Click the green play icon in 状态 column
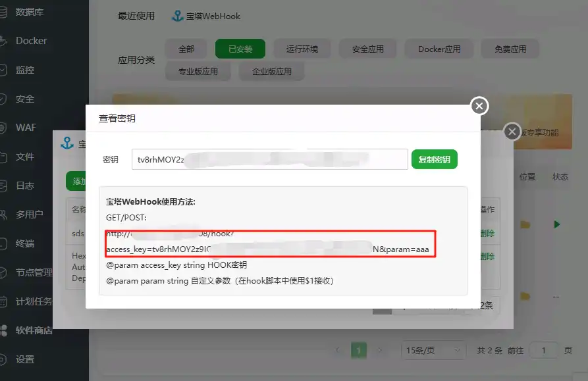This screenshot has height=381, width=588. tap(557, 224)
